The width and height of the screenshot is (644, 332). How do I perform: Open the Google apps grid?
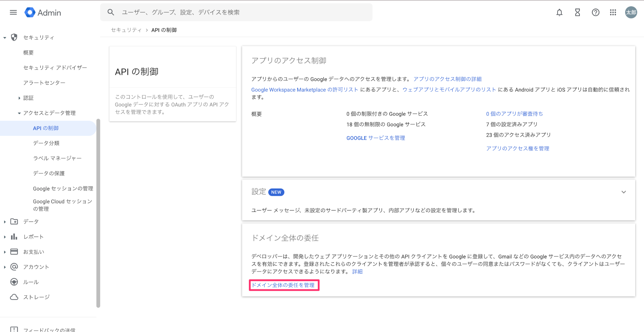(613, 13)
